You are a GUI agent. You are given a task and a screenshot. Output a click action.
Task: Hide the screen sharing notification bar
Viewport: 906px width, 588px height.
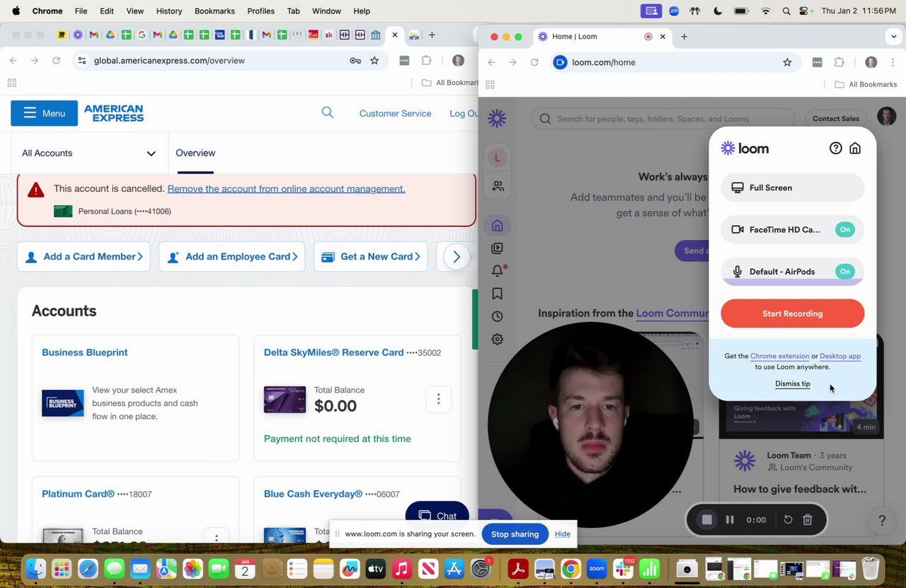[562, 534]
